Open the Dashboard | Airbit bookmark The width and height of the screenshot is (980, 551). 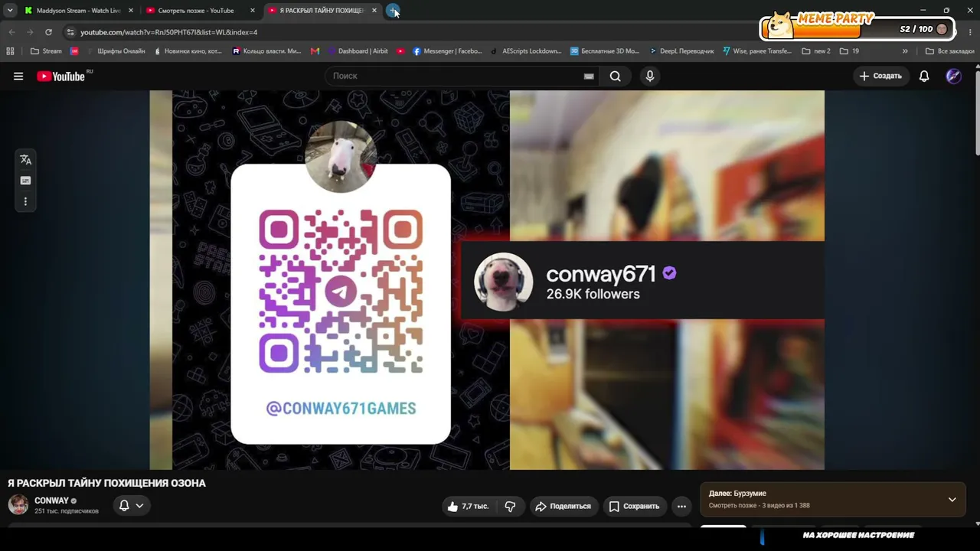click(358, 51)
